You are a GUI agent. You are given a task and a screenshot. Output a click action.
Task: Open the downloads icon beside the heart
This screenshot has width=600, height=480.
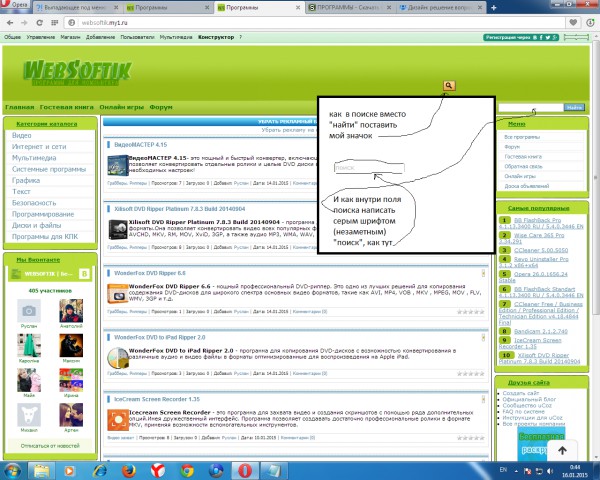click(x=590, y=23)
